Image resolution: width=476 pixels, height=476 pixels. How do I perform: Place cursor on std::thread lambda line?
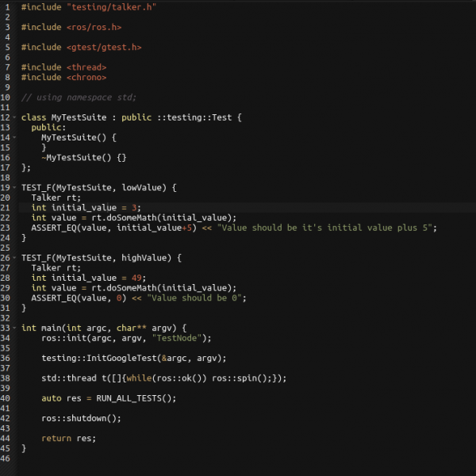(164, 378)
